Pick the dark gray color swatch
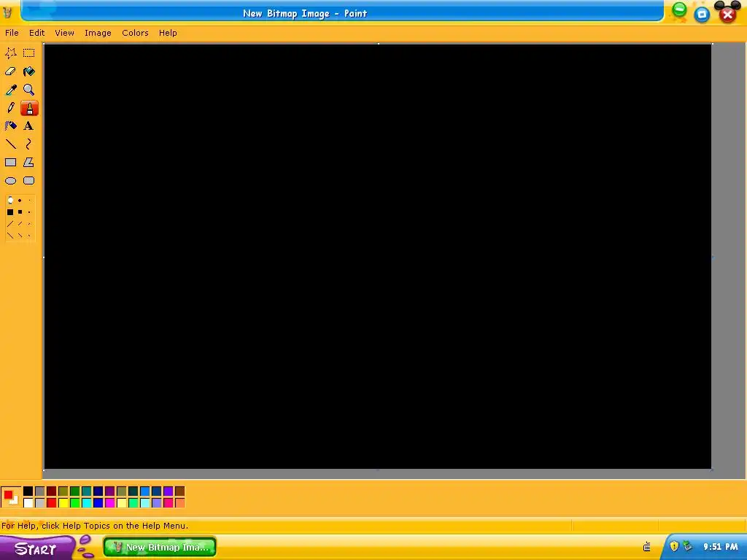 [x=40, y=491]
